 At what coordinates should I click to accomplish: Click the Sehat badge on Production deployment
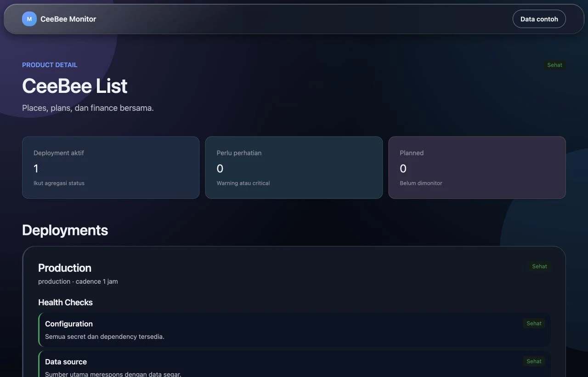tap(539, 266)
